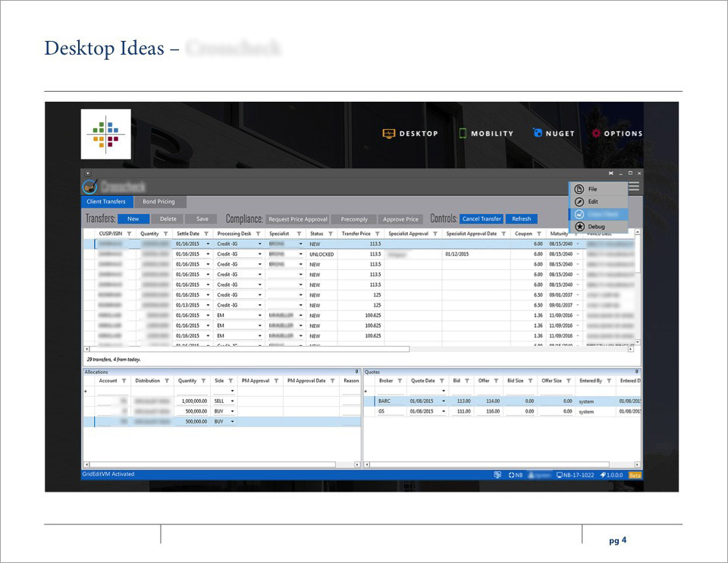Select Debug from the popup menu
Image resolution: width=728 pixels, height=563 pixels.
coord(596,226)
